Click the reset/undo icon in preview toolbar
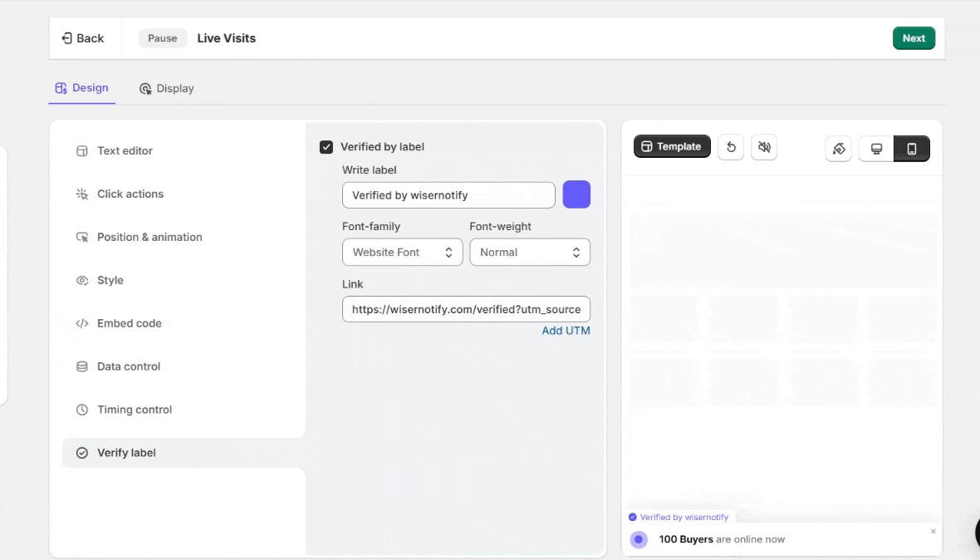Image resolution: width=980 pixels, height=560 pixels. click(731, 147)
